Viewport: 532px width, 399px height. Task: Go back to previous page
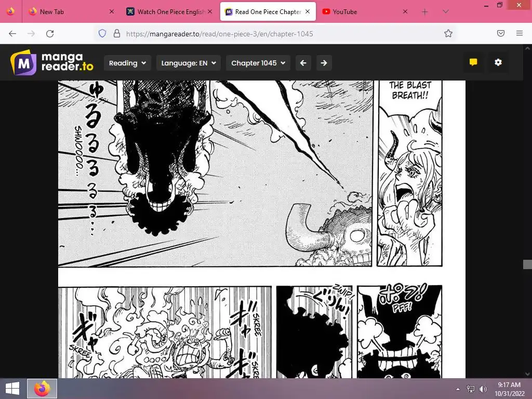click(x=12, y=34)
